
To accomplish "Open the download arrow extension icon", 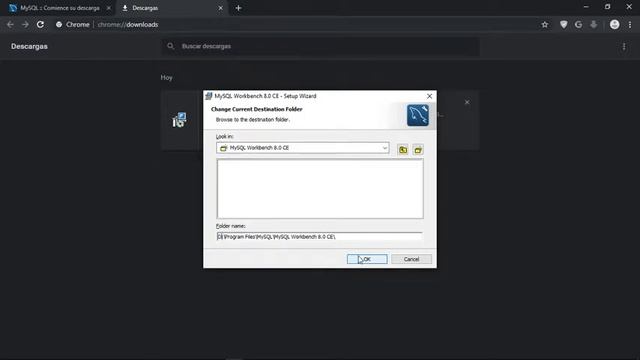I will (x=593, y=24).
